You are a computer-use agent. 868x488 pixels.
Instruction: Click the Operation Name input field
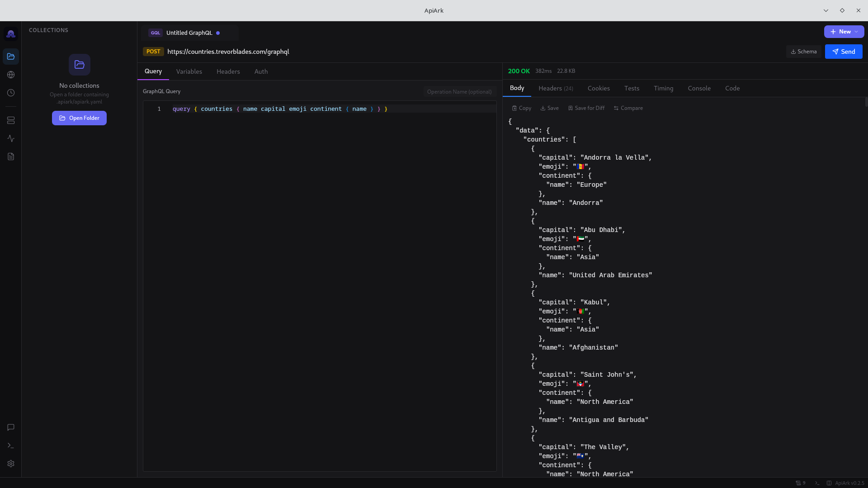(x=459, y=92)
